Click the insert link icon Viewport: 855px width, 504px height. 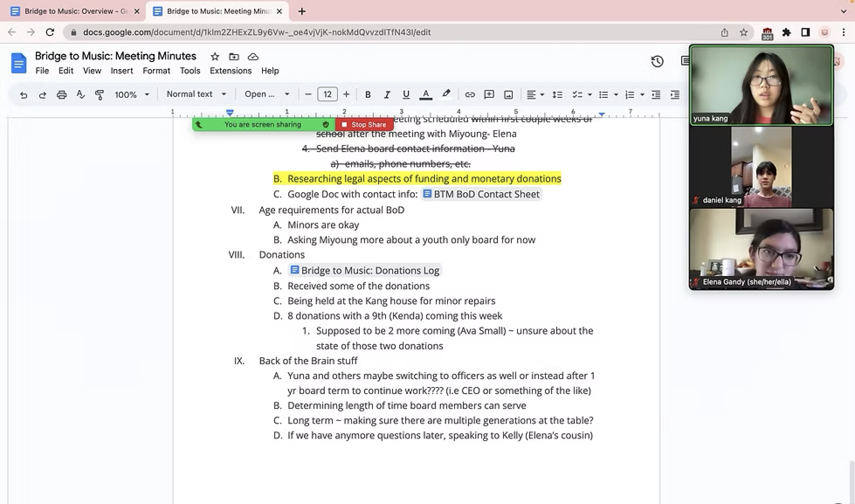[x=470, y=94]
